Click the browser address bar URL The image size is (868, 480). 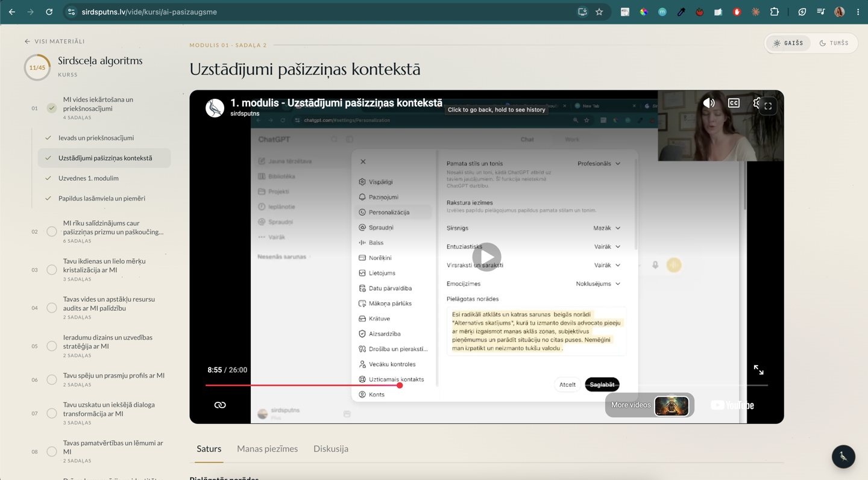click(149, 12)
